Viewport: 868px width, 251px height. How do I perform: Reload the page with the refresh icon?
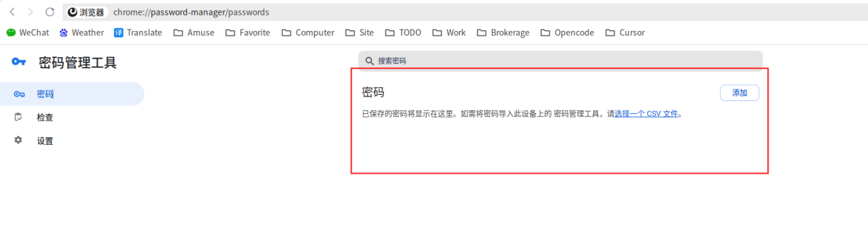(x=50, y=12)
